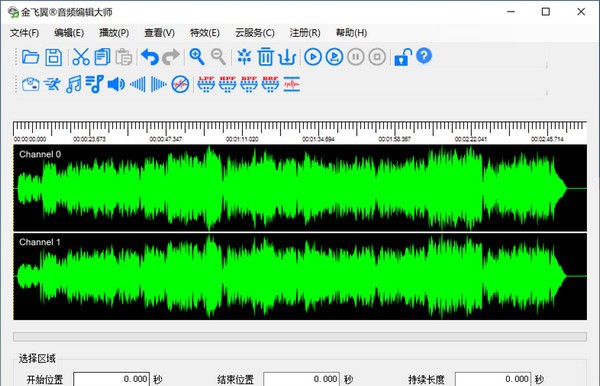This screenshot has width=600, height=386.
Task: Click the 'Channel 1' label
Action: click(40, 242)
